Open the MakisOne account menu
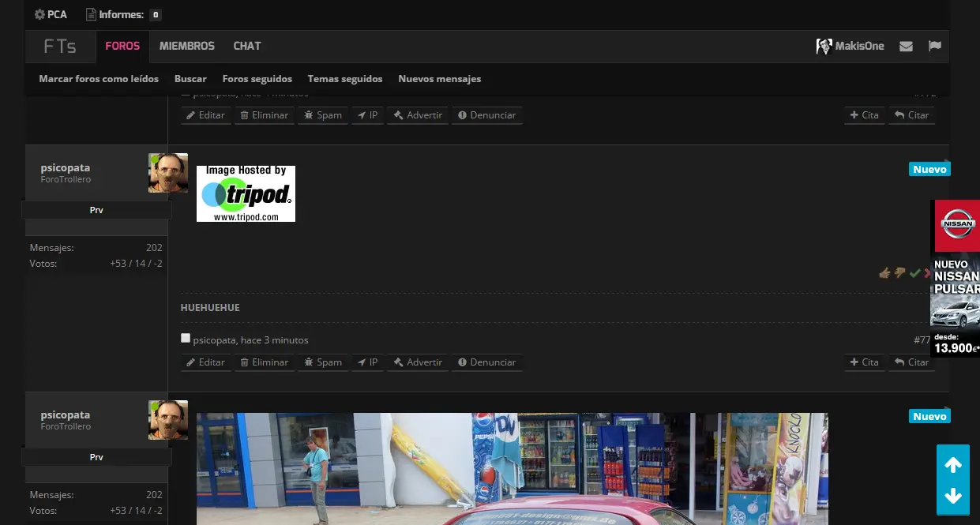This screenshot has width=980, height=525. click(850, 46)
